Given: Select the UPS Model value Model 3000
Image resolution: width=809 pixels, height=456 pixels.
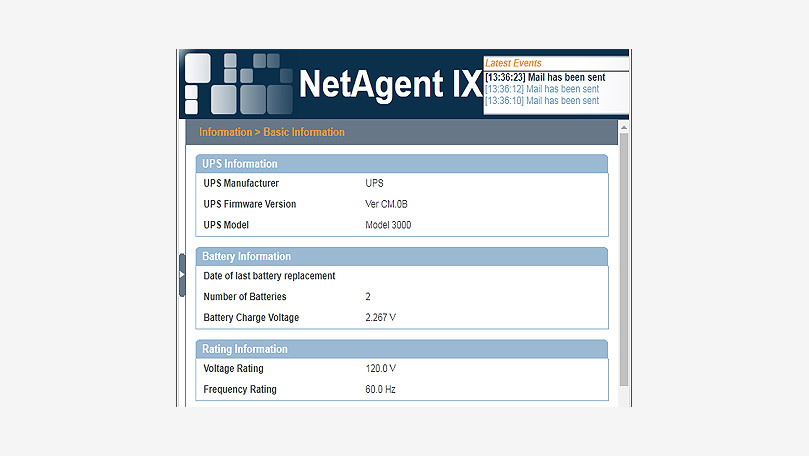Looking at the screenshot, I should pos(388,225).
